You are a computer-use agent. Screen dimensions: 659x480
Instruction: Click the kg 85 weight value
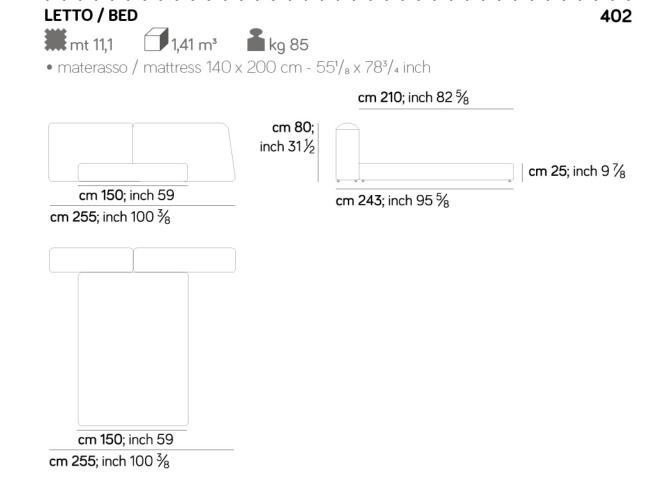(x=288, y=43)
